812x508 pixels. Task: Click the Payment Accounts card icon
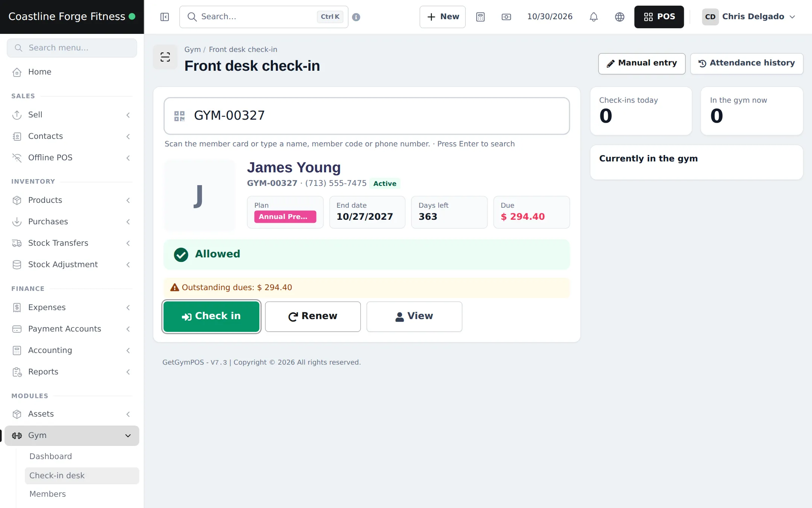coord(17,329)
